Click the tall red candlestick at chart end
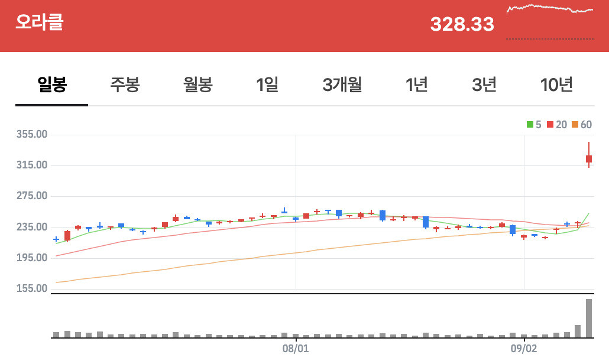 (x=589, y=155)
